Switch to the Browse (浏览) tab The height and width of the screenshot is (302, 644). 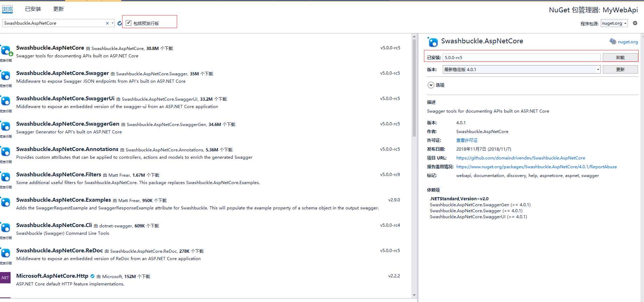point(7,9)
